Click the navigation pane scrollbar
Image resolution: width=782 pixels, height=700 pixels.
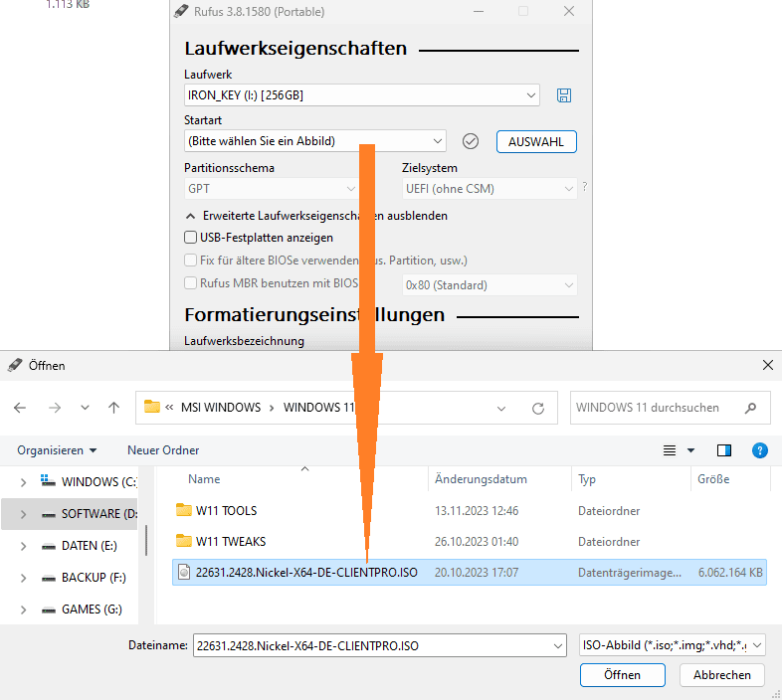point(146,541)
